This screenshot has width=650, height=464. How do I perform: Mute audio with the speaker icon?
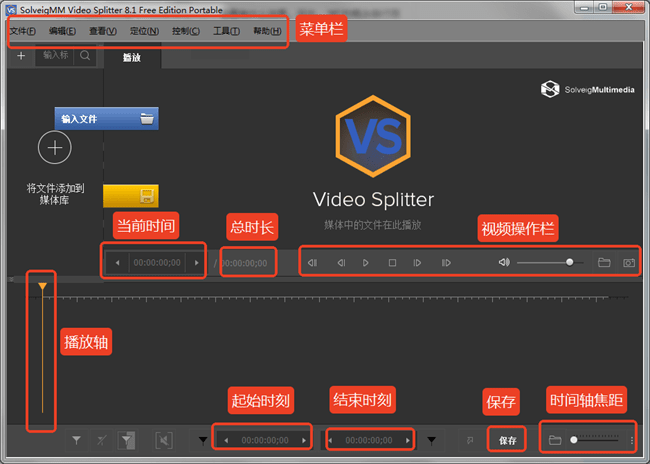click(504, 262)
